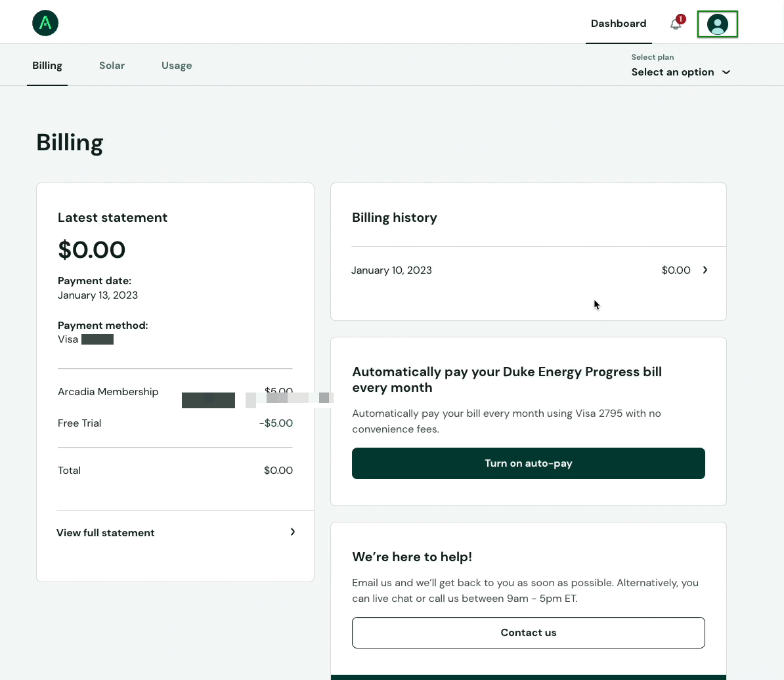Open the user profile avatar menu
This screenshot has width=784, height=680.
point(717,24)
